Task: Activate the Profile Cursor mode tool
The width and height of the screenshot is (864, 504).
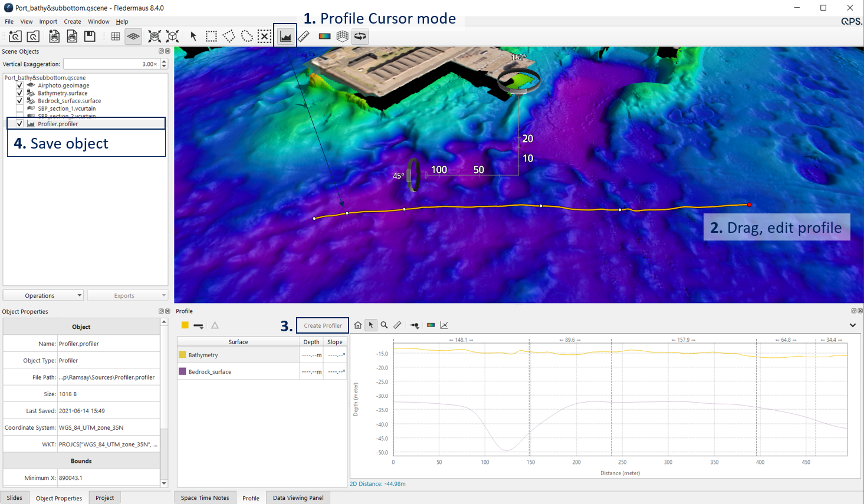Action: (285, 37)
